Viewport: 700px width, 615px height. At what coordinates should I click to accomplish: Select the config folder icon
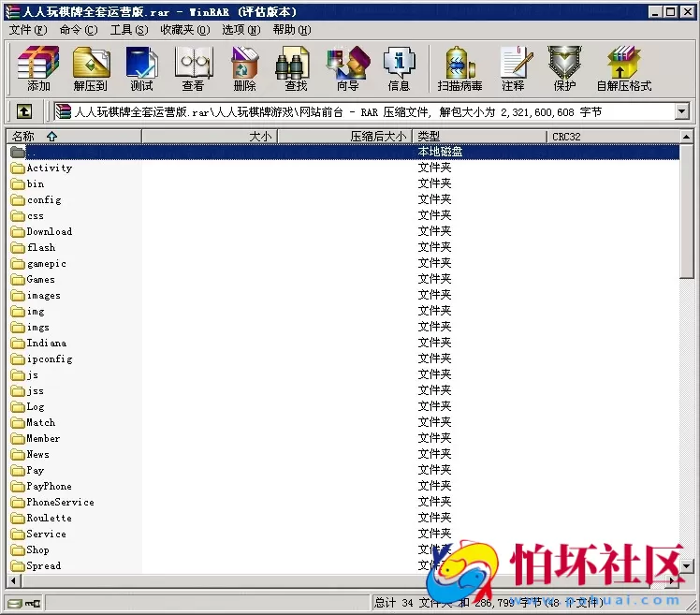tap(18, 200)
